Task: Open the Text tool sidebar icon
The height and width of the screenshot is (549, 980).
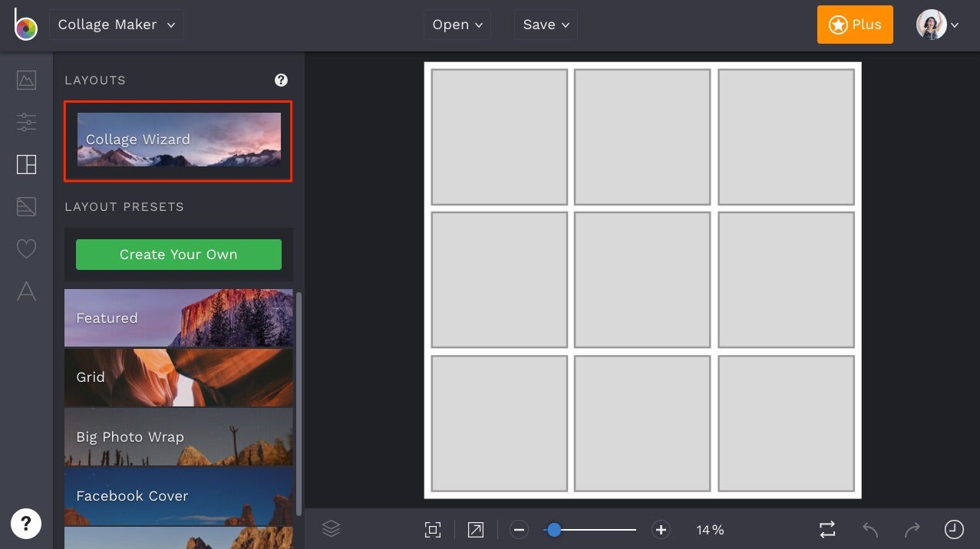Action: (26, 291)
